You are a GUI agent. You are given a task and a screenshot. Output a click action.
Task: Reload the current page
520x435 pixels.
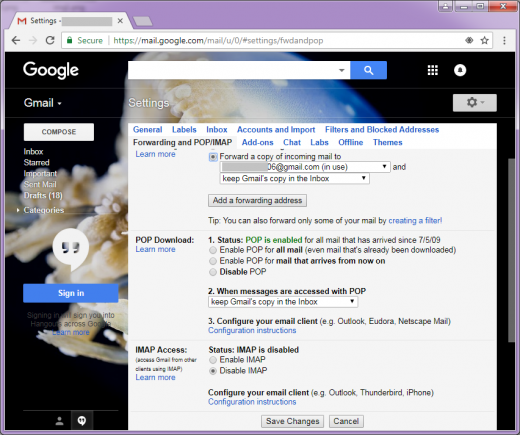50,41
